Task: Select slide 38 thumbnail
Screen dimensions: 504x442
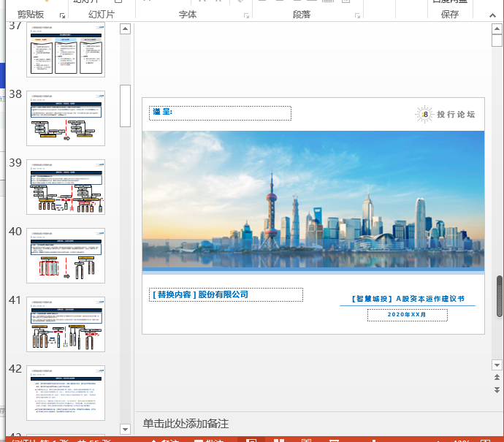Action: 66,118
